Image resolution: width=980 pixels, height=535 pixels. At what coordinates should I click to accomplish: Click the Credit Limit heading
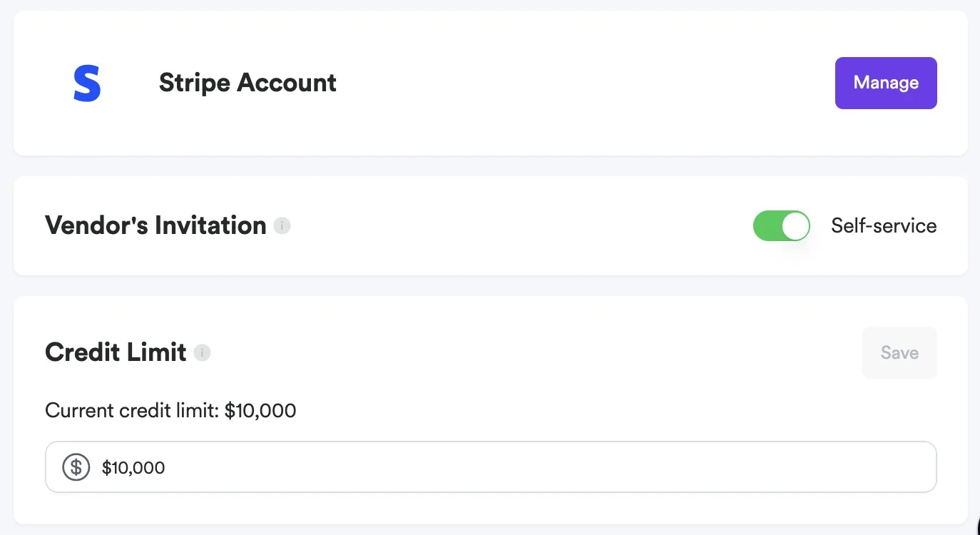pyautogui.click(x=116, y=352)
